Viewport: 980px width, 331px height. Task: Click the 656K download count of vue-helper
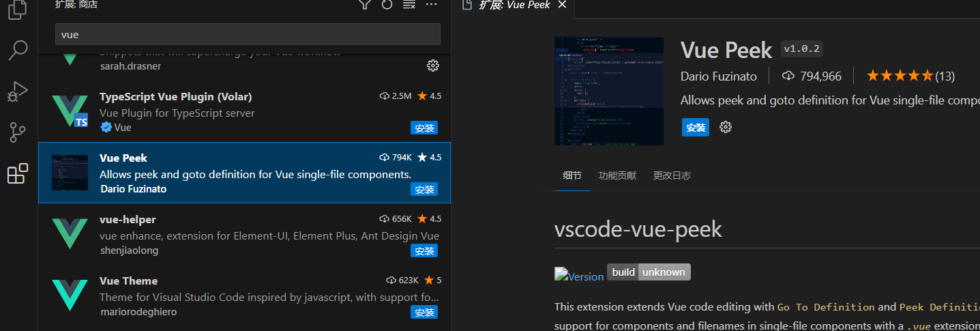coord(396,219)
